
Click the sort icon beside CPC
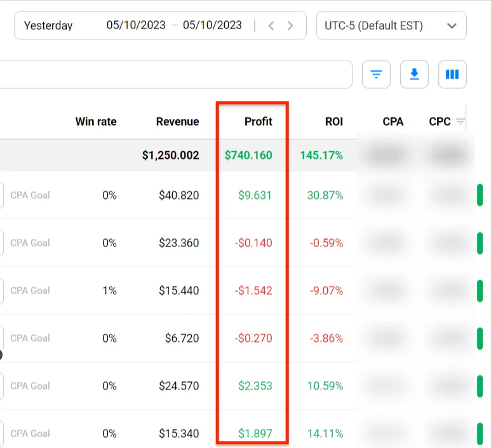(461, 121)
